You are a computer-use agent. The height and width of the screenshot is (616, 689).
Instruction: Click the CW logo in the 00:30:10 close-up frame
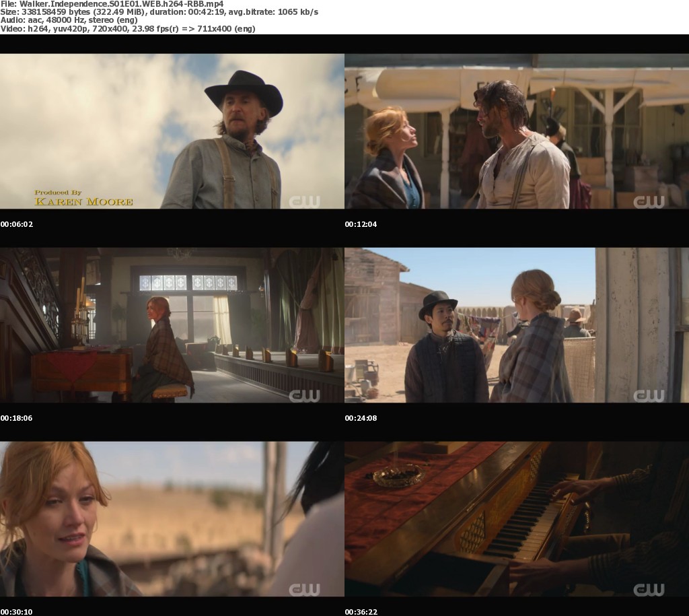304,589
